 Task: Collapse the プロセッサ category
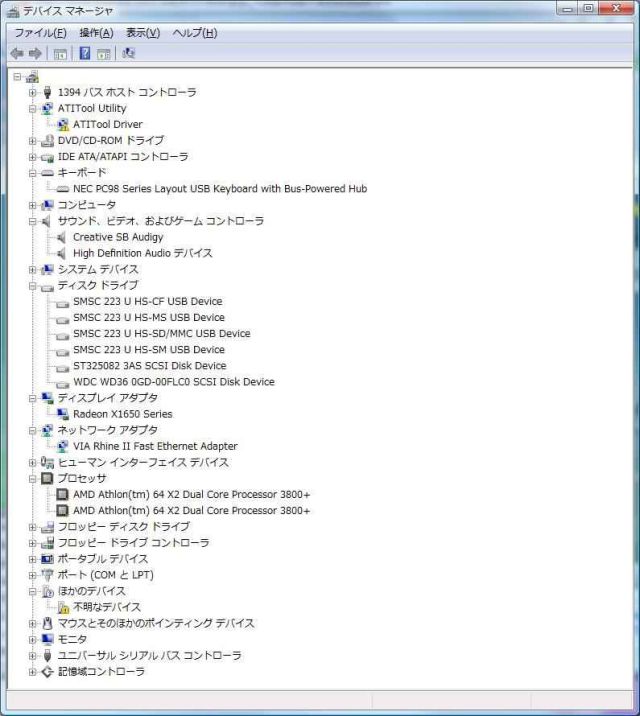[x=33, y=479]
